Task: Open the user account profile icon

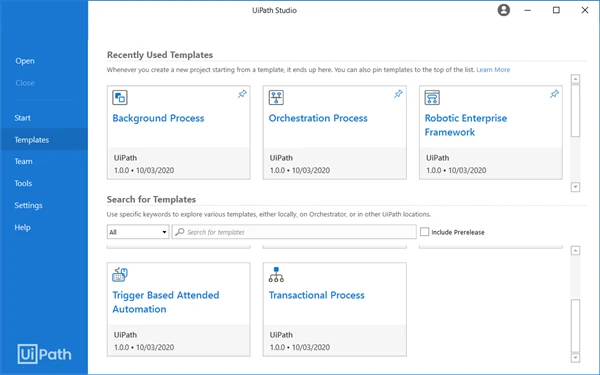Action: pyautogui.click(x=504, y=10)
